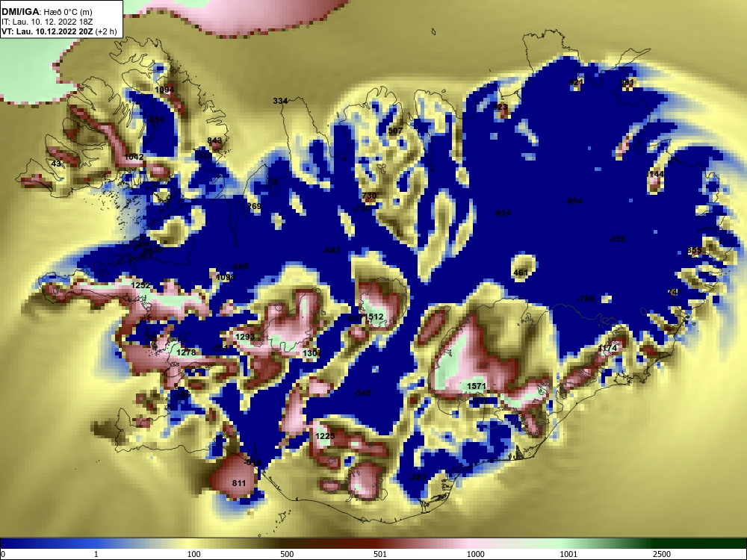Click the 1094 value on the map
The width and height of the screenshot is (747, 560).
pos(164,90)
